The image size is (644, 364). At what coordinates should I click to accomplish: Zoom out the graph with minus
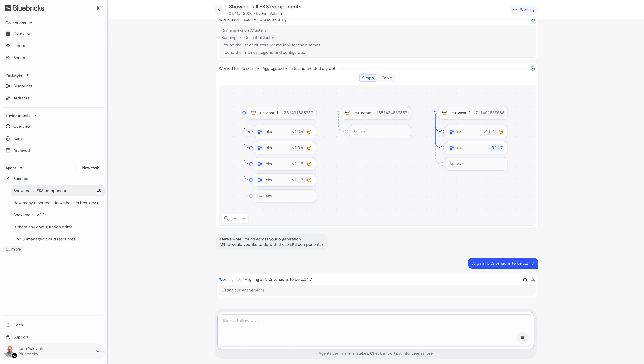tap(244, 218)
